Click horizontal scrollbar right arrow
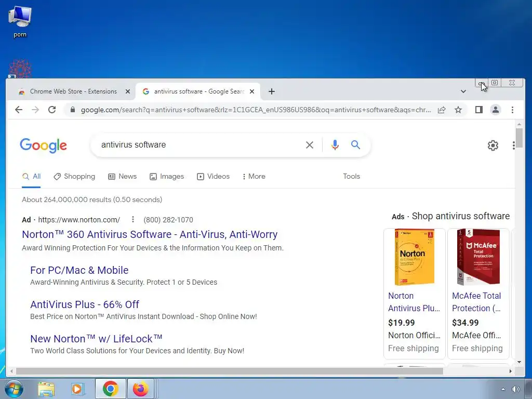 tap(510, 371)
